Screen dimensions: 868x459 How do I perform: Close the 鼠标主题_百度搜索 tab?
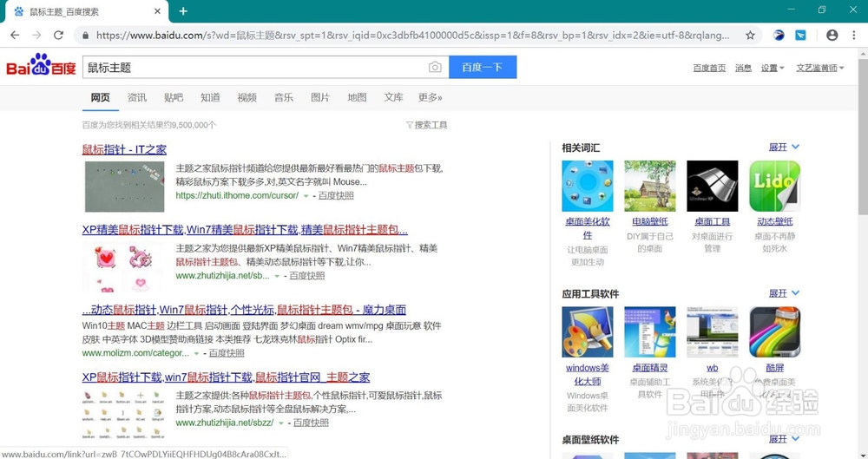[157, 11]
